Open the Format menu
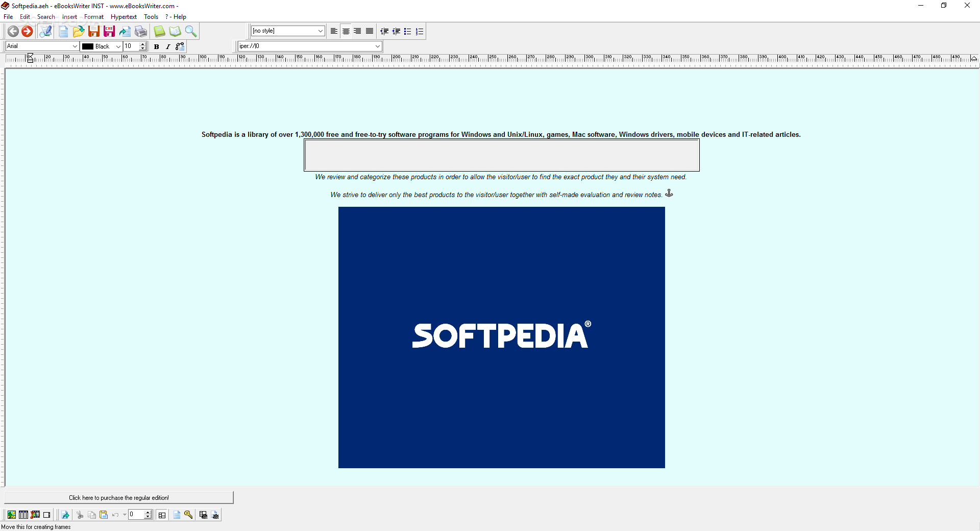980x531 pixels. coord(94,17)
